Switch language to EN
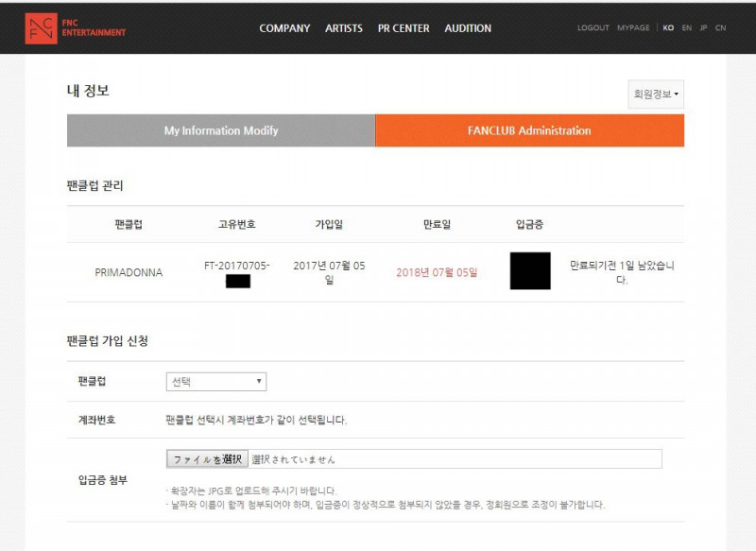Screen dimensions: 756x551 pyautogui.click(x=686, y=28)
